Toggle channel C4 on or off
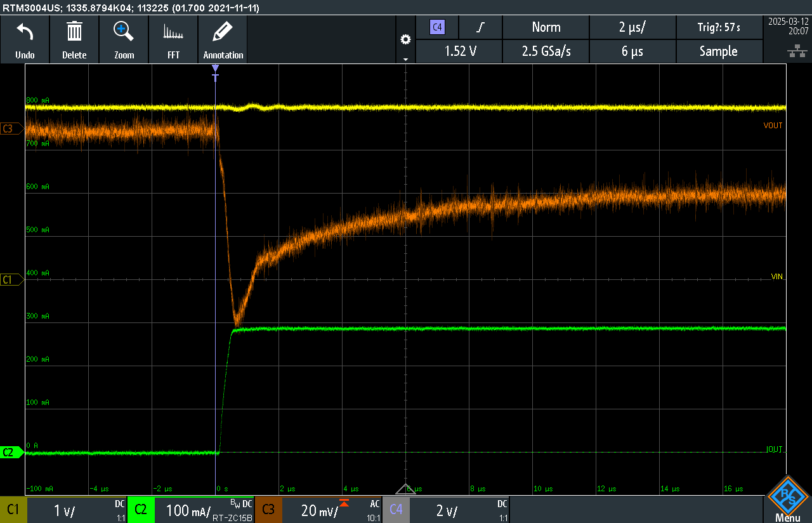This screenshot has height=523, width=812. [396, 510]
